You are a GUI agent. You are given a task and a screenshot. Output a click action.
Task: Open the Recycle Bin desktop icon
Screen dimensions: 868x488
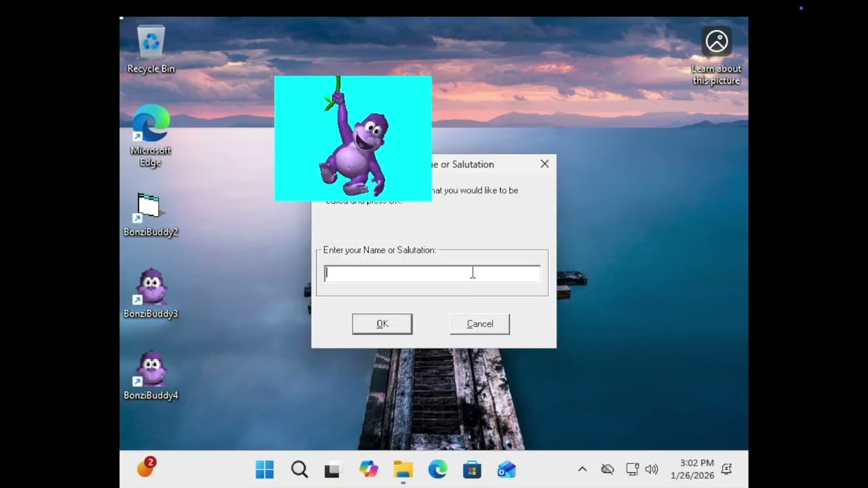pos(151,49)
